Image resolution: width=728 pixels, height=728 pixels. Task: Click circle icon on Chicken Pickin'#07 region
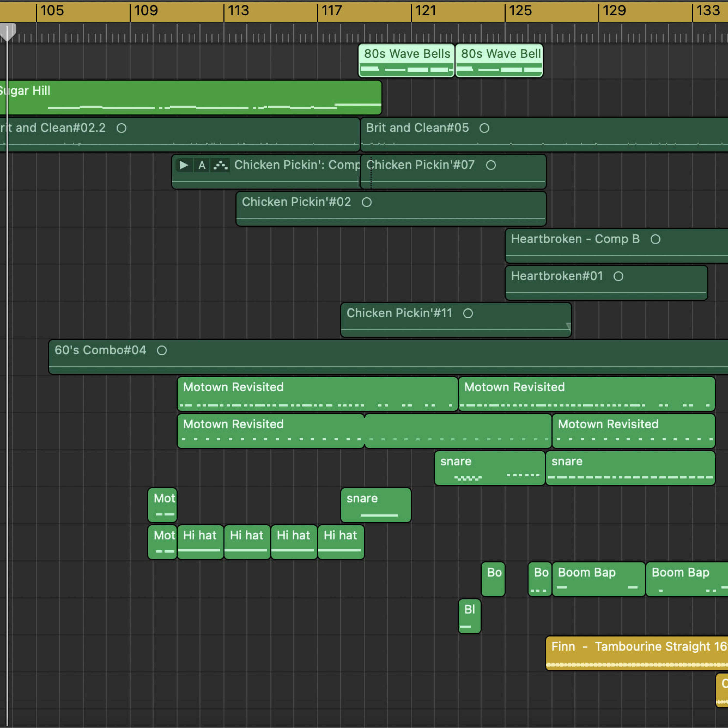[x=491, y=165]
